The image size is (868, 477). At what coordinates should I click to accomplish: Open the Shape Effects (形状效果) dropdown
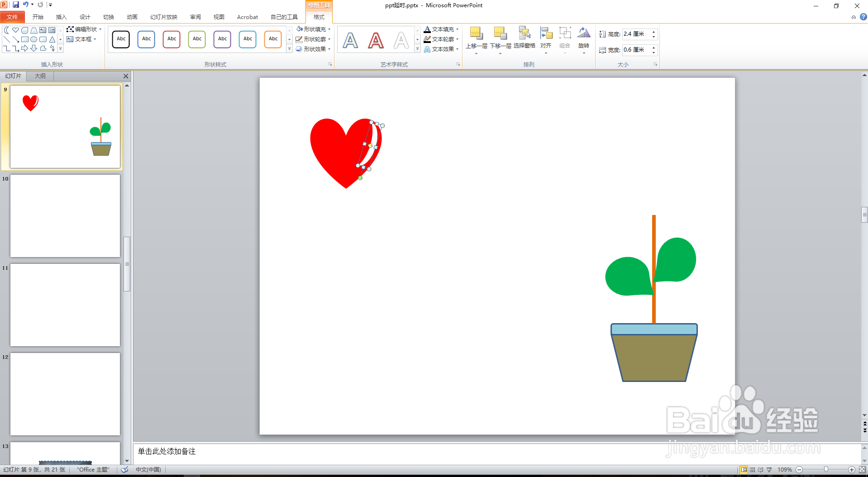(x=314, y=49)
